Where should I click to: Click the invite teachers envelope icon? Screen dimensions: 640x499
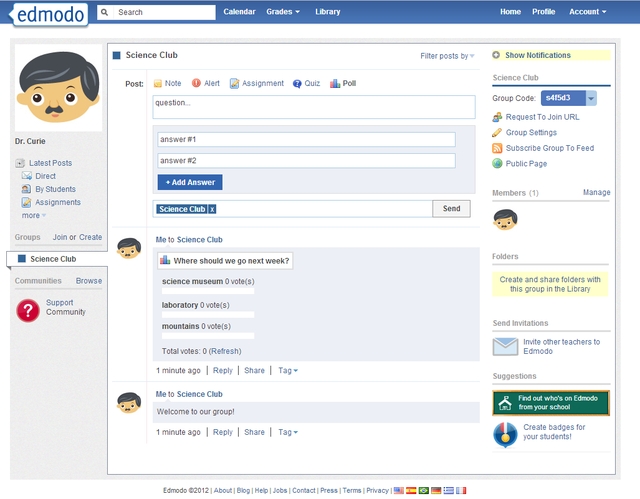click(505, 347)
